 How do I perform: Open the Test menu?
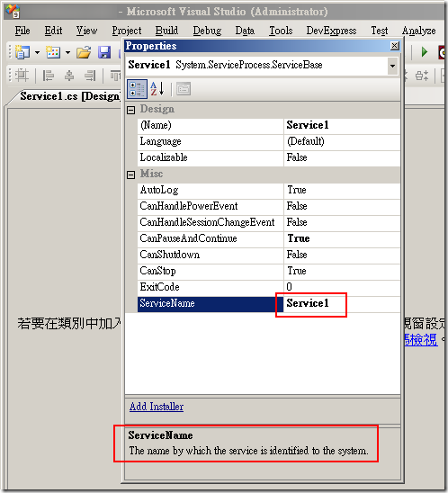tap(379, 31)
